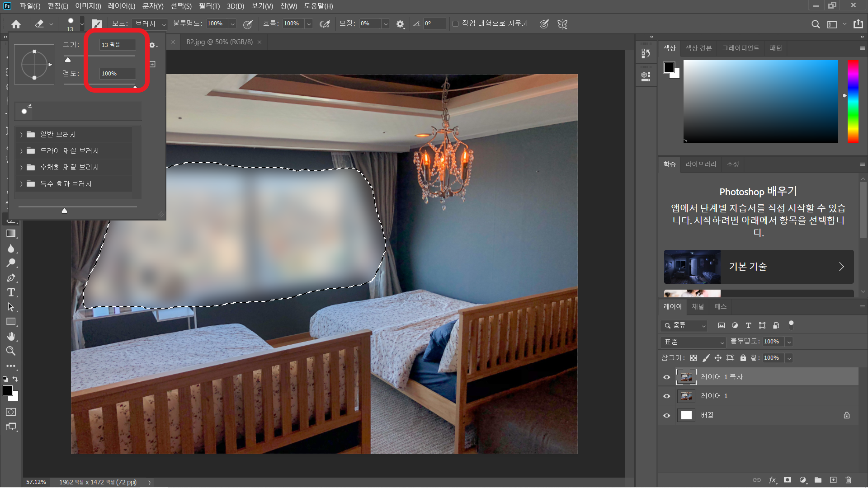Open the 기본 기술 tutorial button
This screenshot has width=868, height=488.
[759, 267]
